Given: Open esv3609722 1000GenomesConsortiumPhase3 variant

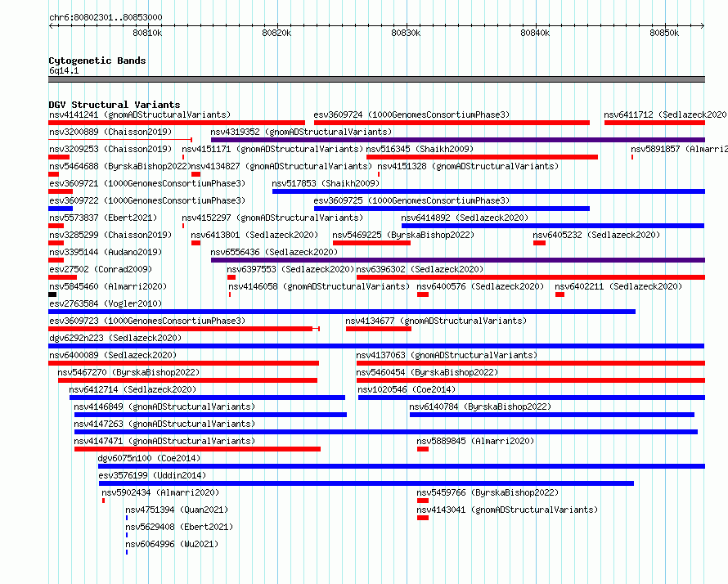Looking at the screenshot, I should [147, 200].
